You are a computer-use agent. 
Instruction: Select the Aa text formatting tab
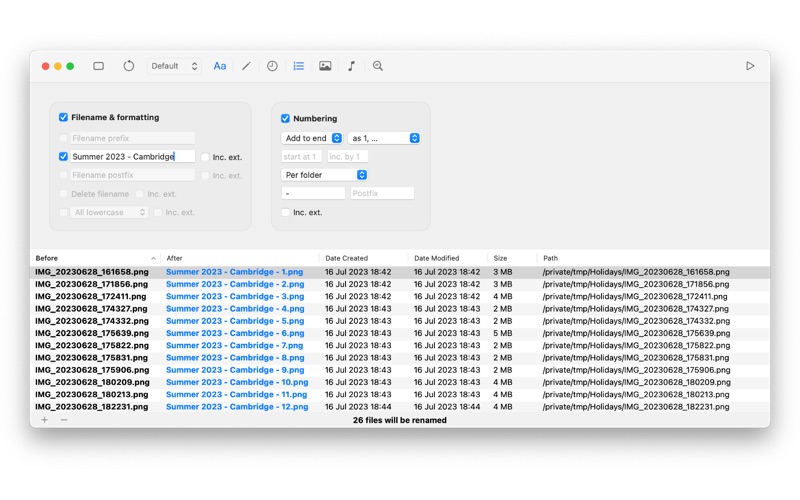220,66
